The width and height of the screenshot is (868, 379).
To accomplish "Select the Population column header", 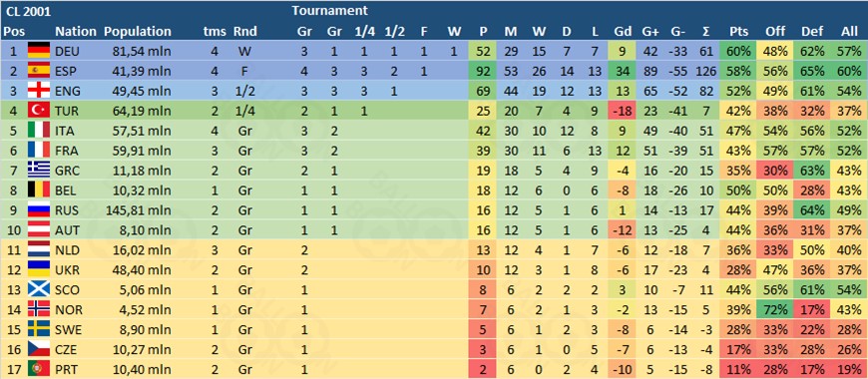I will point(138,32).
